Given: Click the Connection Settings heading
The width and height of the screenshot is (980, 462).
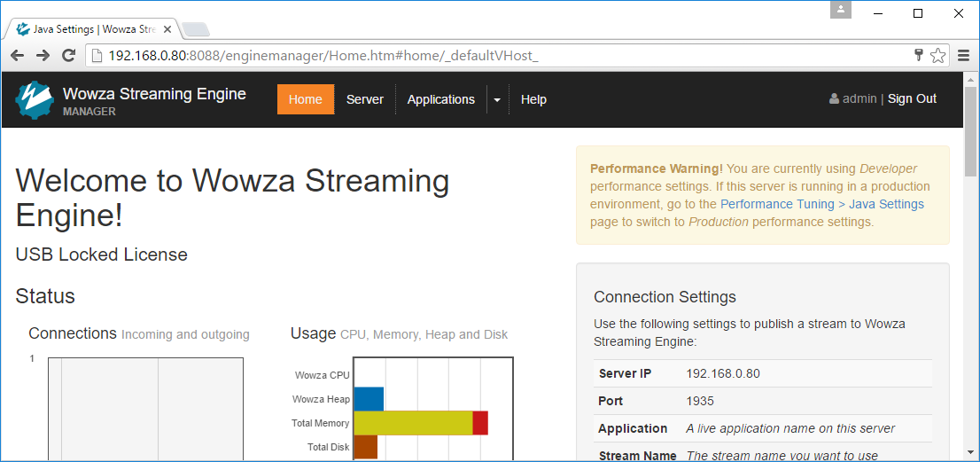Looking at the screenshot, I should point(665,296).
